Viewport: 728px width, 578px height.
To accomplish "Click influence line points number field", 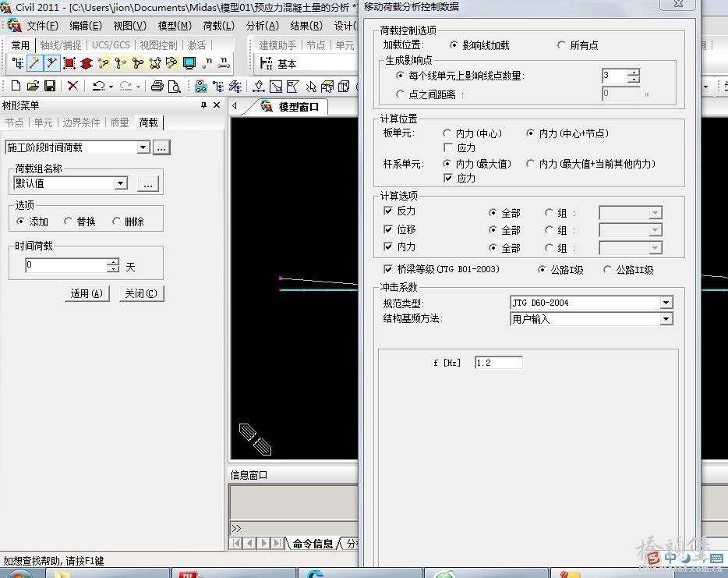I will 615,75.
